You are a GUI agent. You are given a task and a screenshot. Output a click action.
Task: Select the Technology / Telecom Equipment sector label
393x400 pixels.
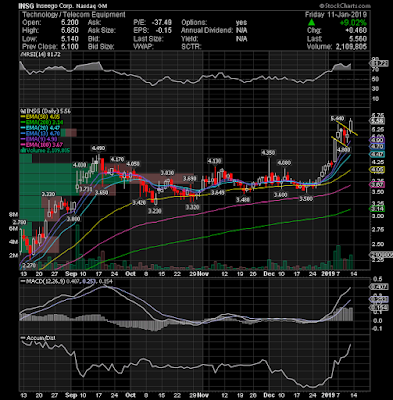pos(74,15)
